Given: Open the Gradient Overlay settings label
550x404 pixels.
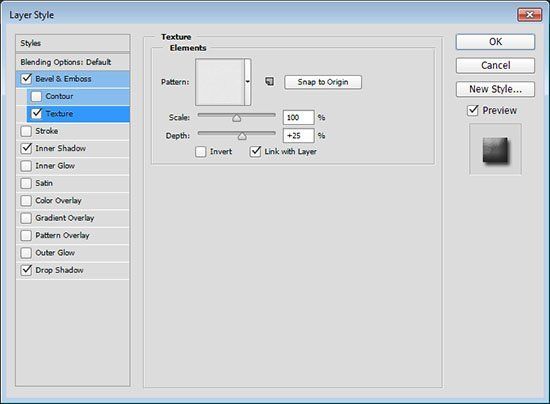Looking at the screenshot, I should 65,218.
